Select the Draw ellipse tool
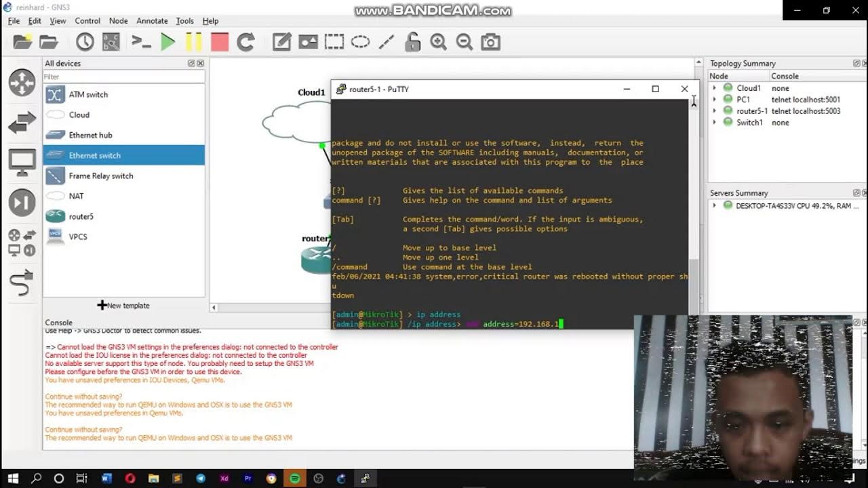 [x=360, y=42]
